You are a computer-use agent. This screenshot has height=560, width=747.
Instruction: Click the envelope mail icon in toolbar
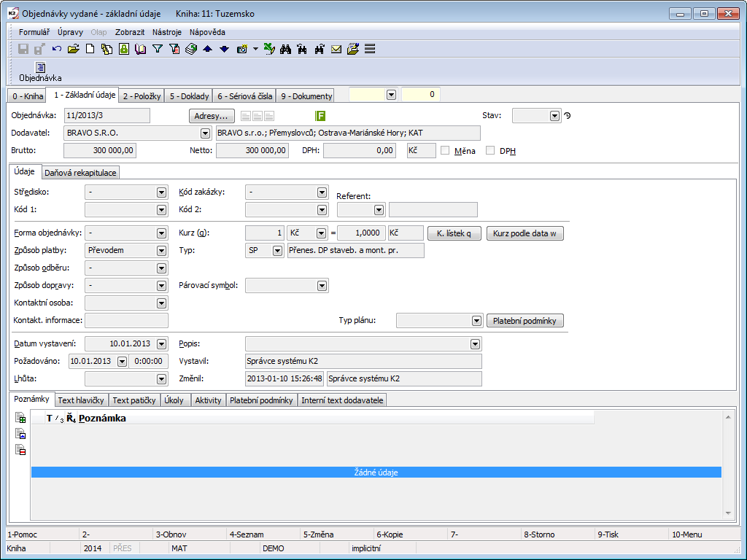tap(336, 49)
